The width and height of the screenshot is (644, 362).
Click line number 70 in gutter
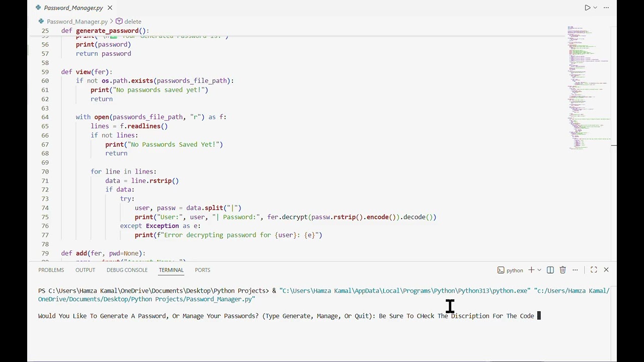click(x=45, y=171)
